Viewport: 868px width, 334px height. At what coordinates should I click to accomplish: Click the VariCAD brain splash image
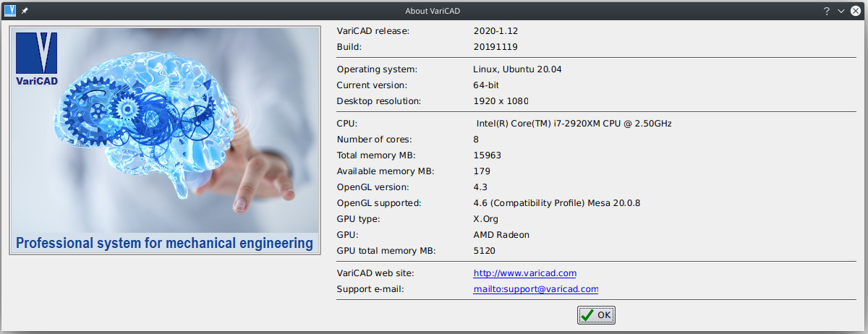point(164,140)
